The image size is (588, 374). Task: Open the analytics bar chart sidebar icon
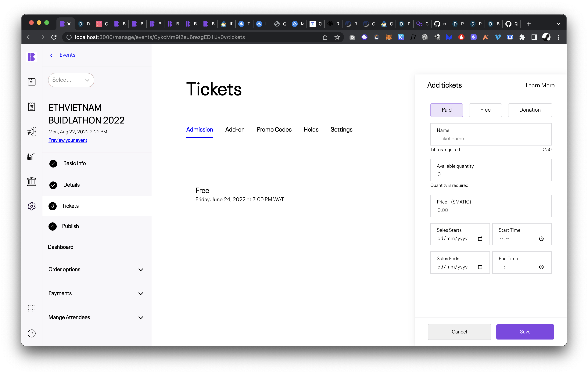31,156
